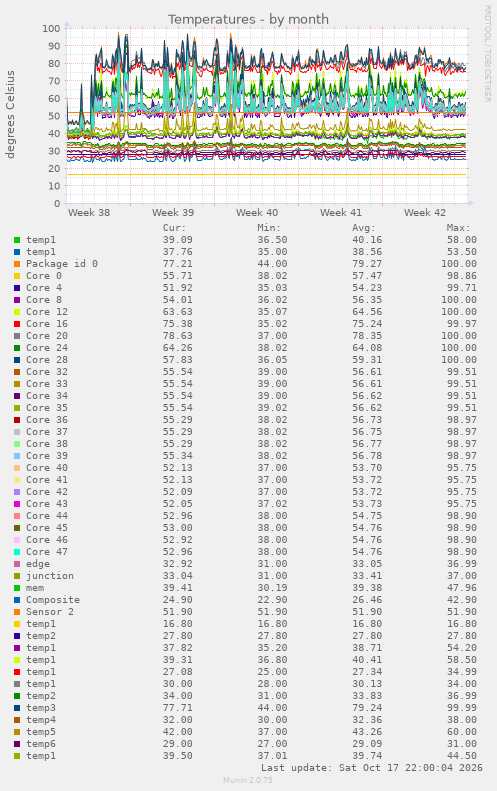Click the orange swatch beside Package id 0
This screenshot has height=791, width=497.
pos(17,264)
